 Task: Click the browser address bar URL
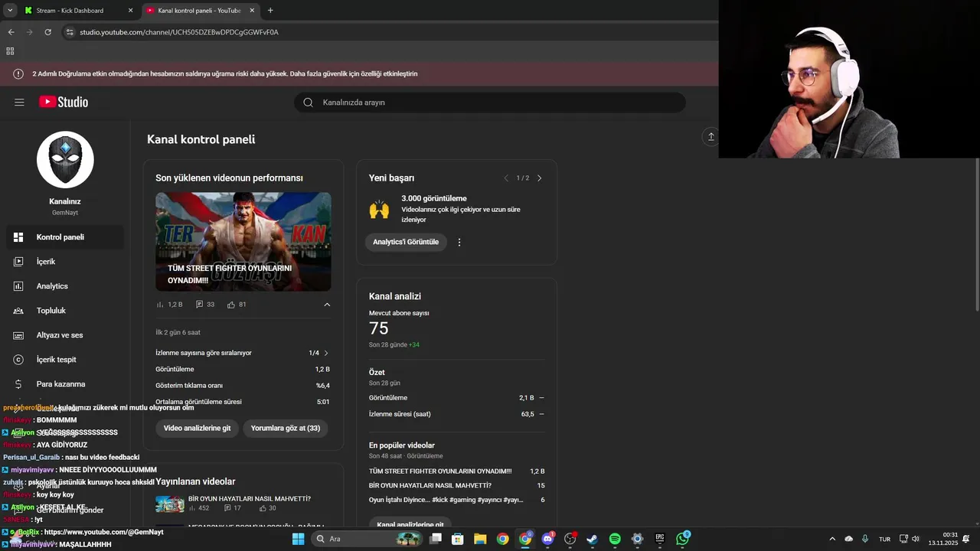179,32
